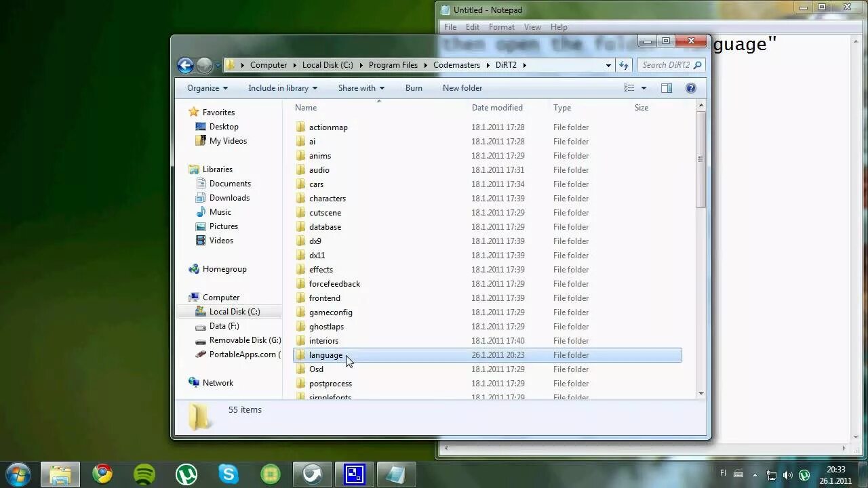Open the Notepad Help menu

pyautogui.click(x=559, y=27)
